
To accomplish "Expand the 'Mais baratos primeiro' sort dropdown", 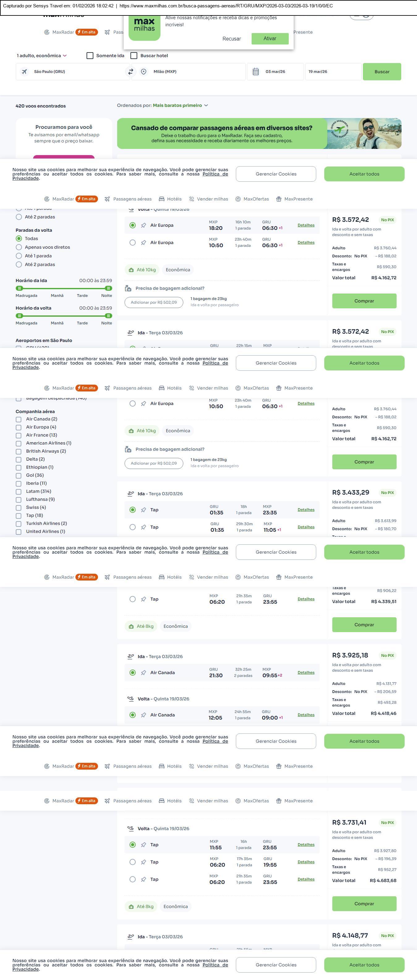I will (180, 105).
